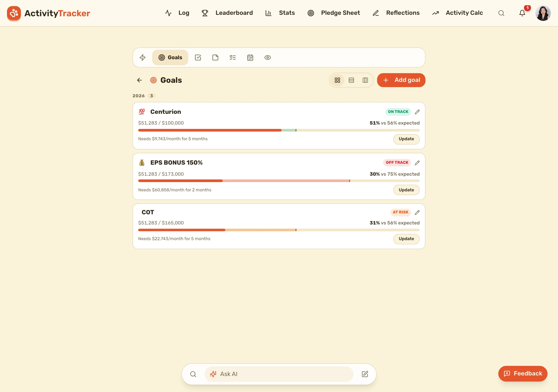Screen dimensions: 558x392
Task: Switch to columns board view
Action: coord(365,80)
